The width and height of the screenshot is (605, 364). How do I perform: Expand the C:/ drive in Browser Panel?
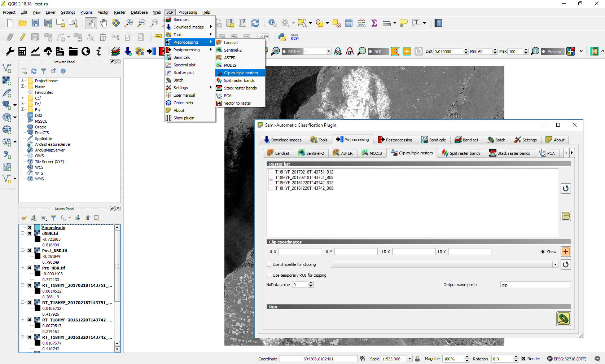23,98
